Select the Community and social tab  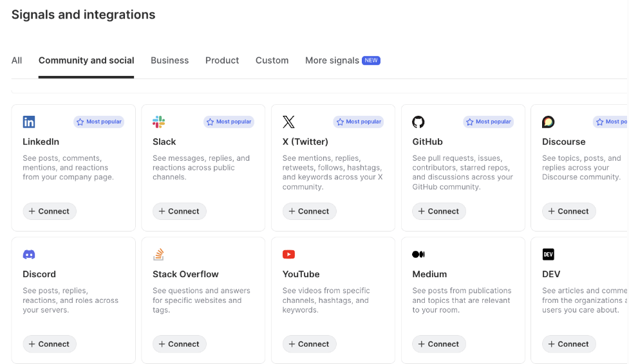(x=86, y=60)
